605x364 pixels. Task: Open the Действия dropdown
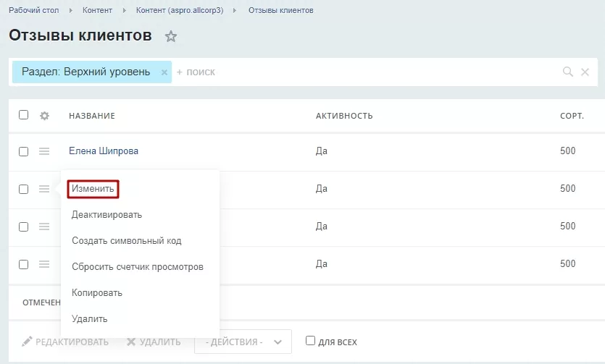[243, 342]
